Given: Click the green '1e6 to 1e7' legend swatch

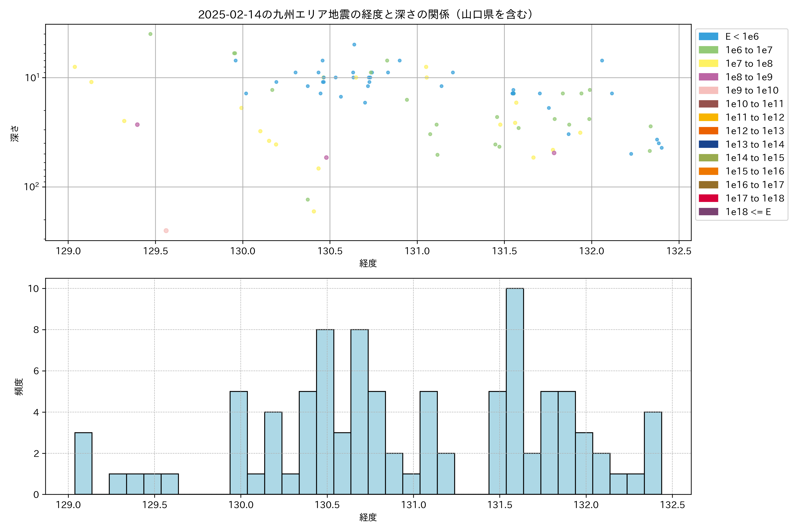Looking at the screenshot, I should point(708,50).
